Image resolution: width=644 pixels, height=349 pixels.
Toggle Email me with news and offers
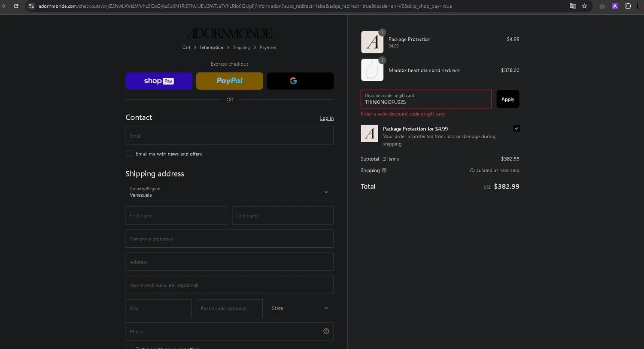click(129, 154)
